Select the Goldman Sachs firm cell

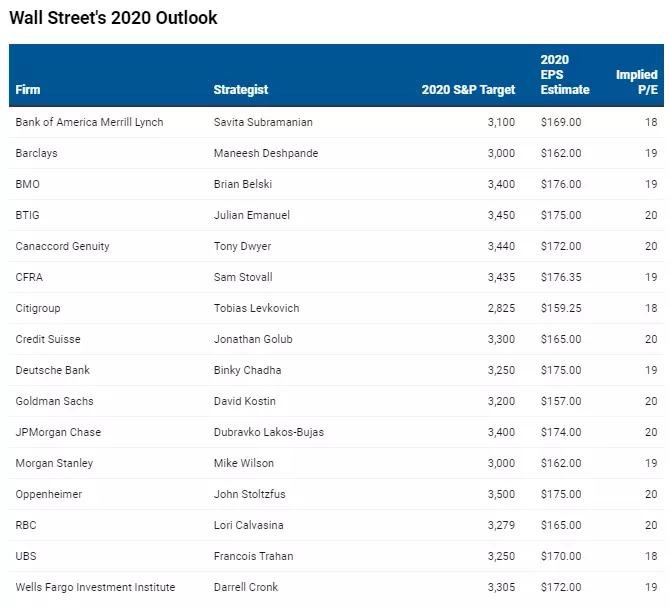point(54,401)
